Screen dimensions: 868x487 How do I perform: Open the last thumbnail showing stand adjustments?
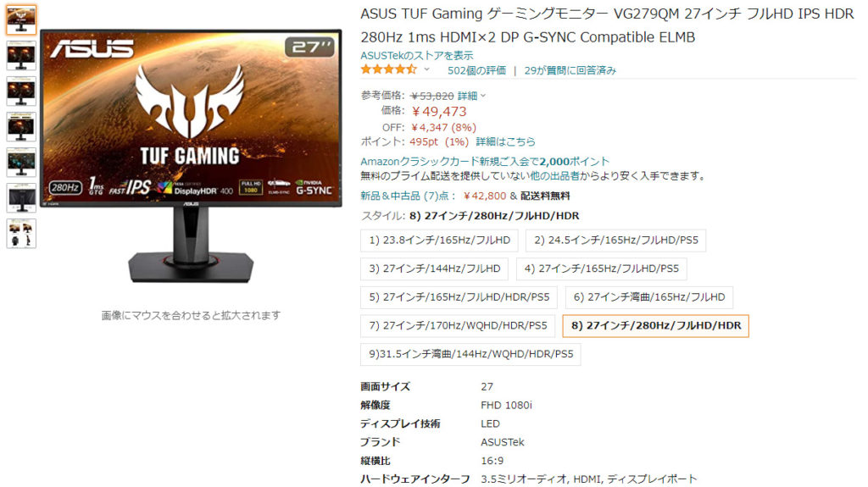click(21, 233)
